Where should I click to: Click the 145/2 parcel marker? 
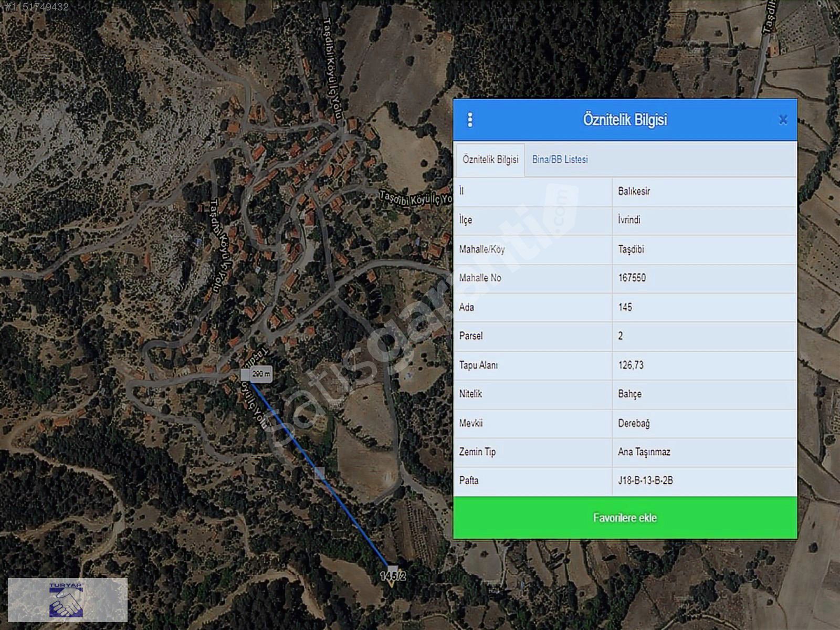[393, 576]
